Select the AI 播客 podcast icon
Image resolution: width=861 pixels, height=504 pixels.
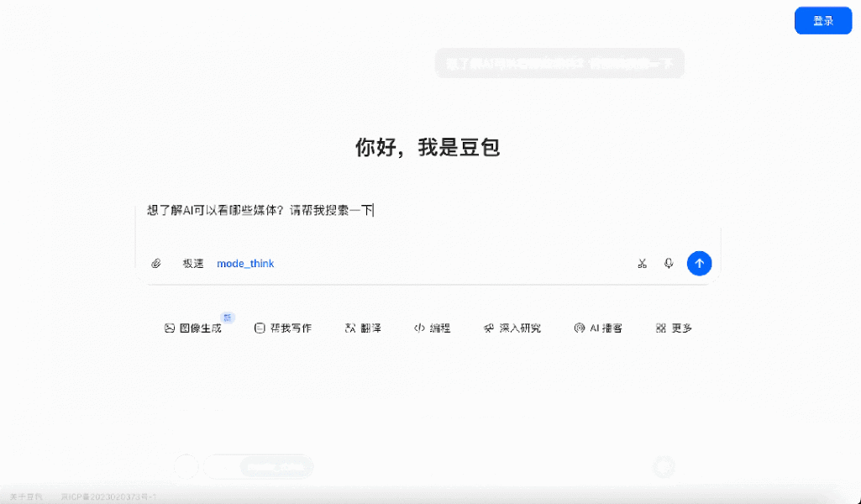(598, 328)
